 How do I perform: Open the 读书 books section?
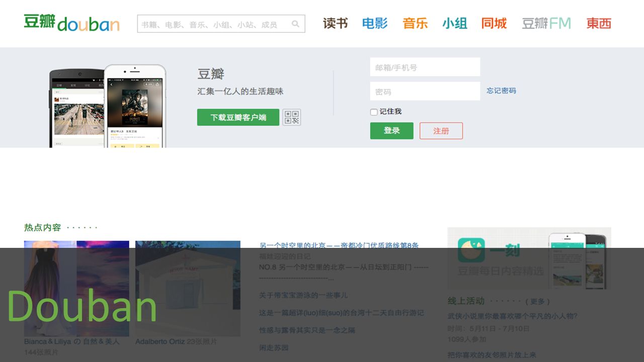[335, 23]
